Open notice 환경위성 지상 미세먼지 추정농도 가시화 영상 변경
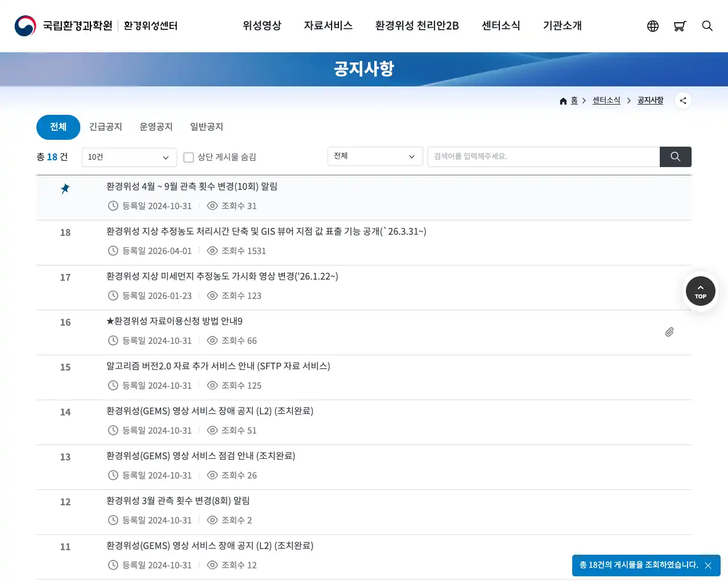The width and height of the screenshot is (728, 582). 222,276
